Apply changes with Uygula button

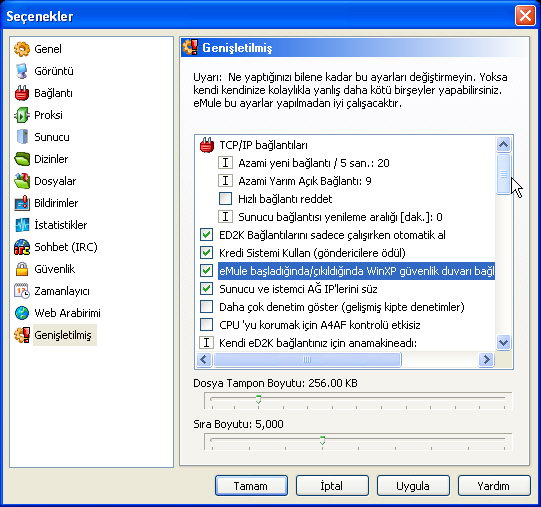413,486
